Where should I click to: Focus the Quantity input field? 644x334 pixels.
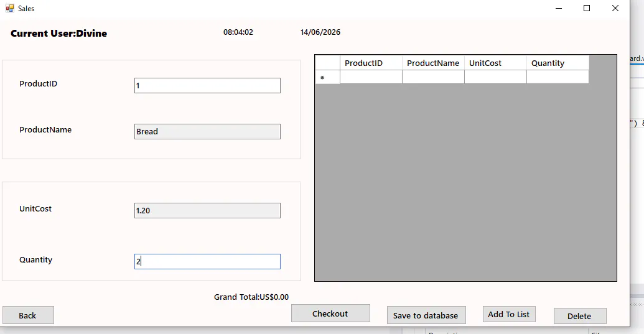[207, 261]
